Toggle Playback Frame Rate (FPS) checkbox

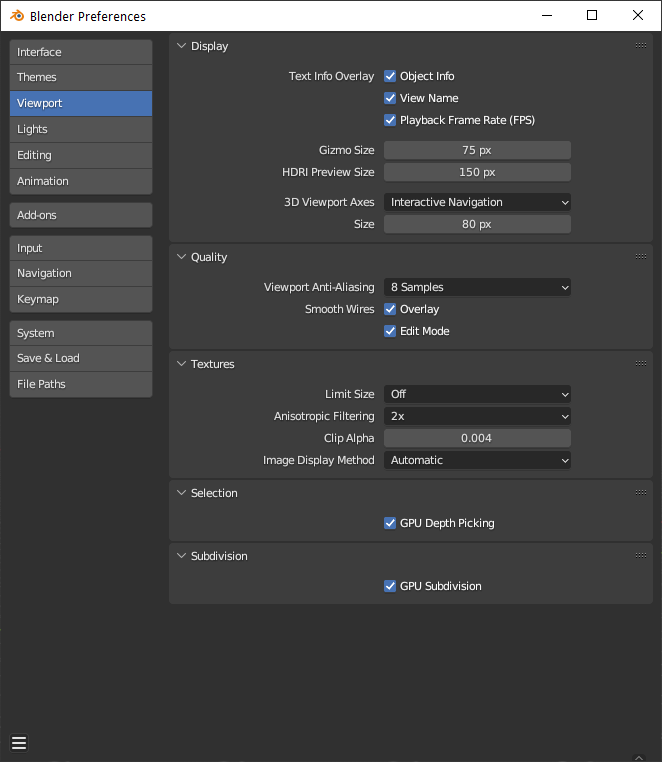[x=390, y=120]
